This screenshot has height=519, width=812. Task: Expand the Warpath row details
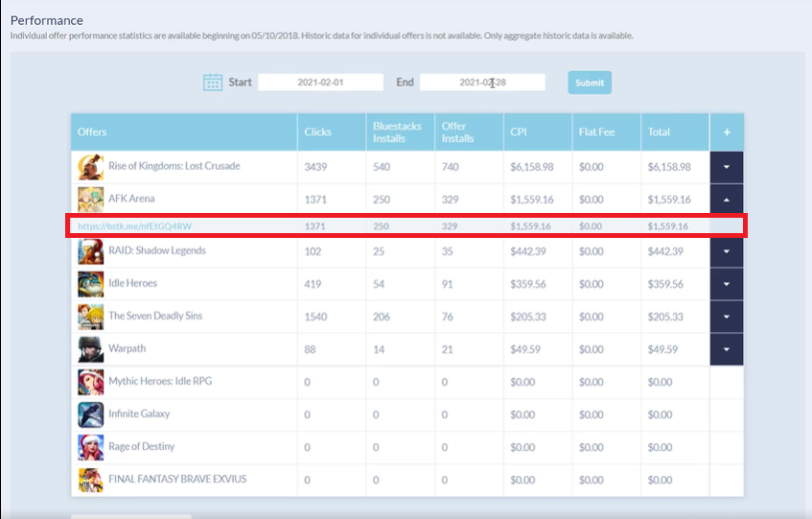point(727,349)
